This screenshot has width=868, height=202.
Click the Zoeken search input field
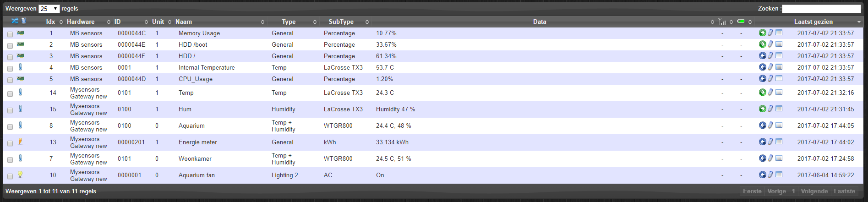[x=821, y=9]
